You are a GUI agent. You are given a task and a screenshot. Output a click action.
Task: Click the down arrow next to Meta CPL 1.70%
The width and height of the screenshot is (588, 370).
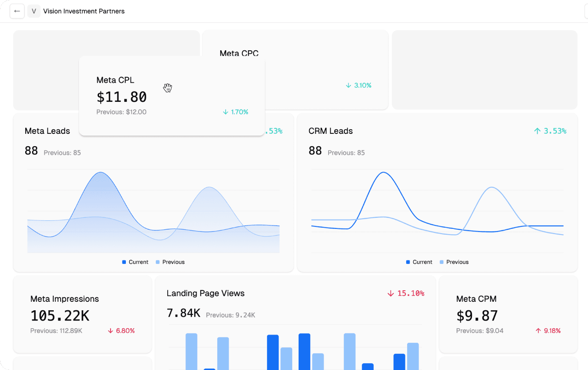click(225, 112)
